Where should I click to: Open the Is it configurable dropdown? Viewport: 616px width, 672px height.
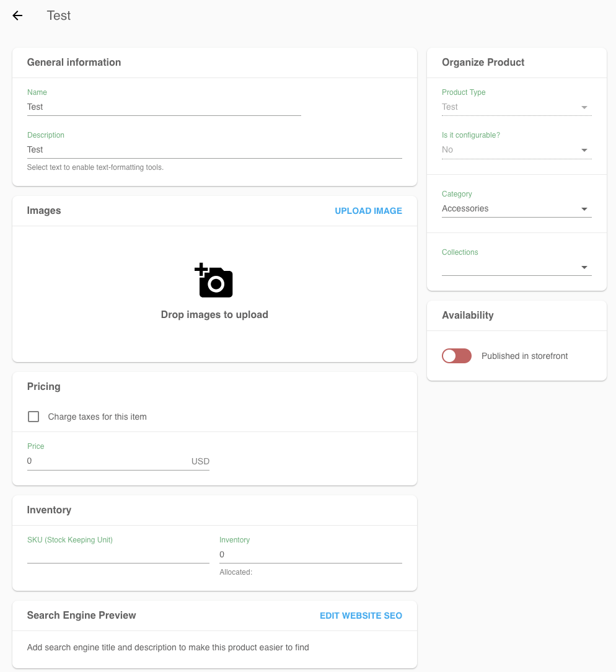517,150
